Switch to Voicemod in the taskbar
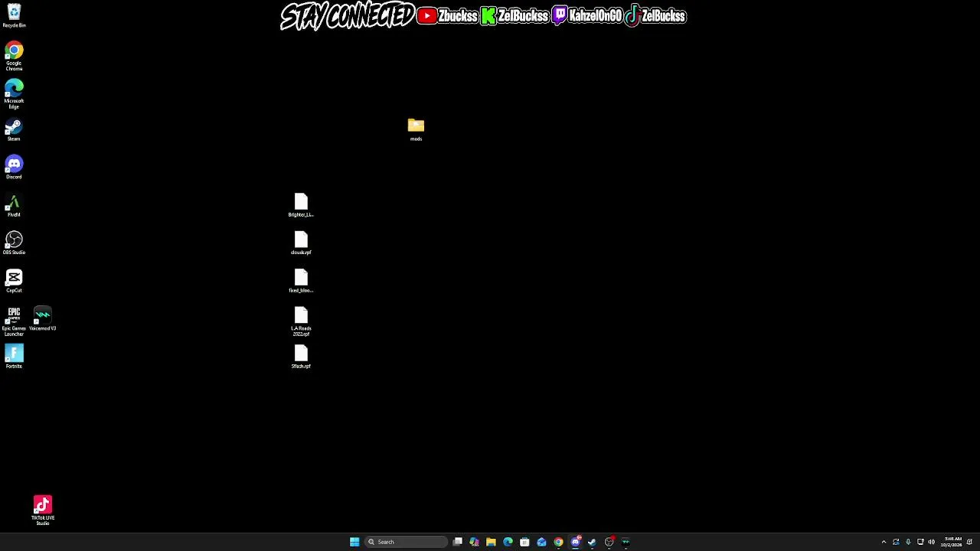This screenshot has width=980, height=551. coord(626,542)
